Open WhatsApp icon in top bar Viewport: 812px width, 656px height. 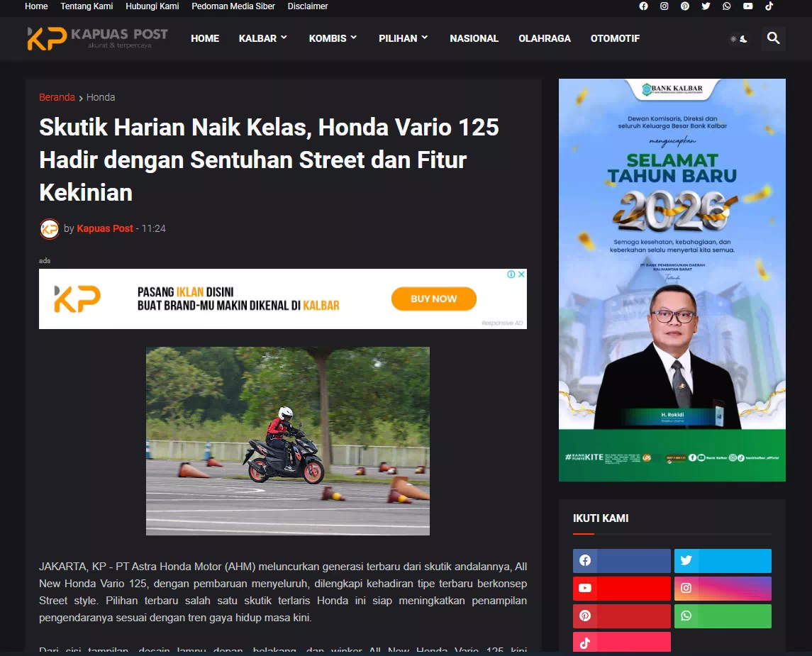click(727, 6)
